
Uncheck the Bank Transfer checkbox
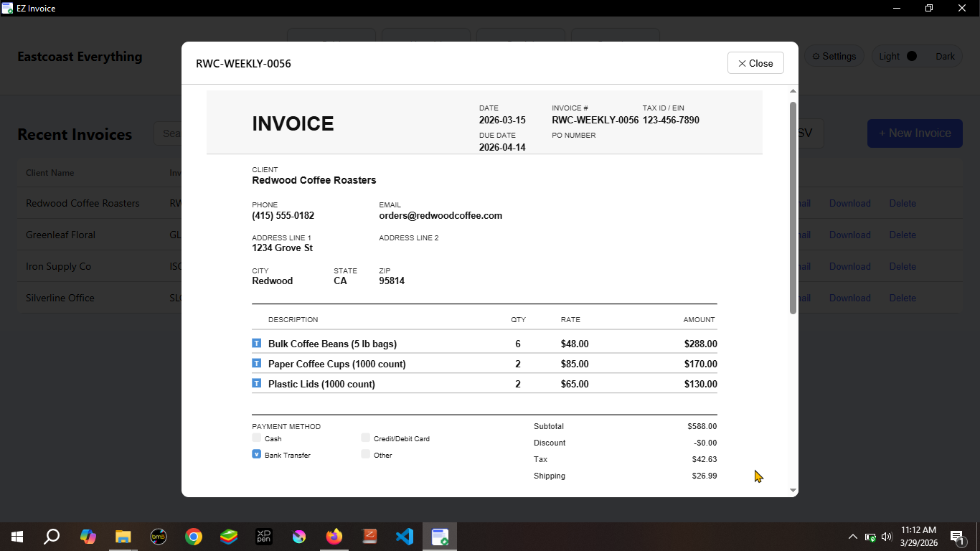coord(256,454)
